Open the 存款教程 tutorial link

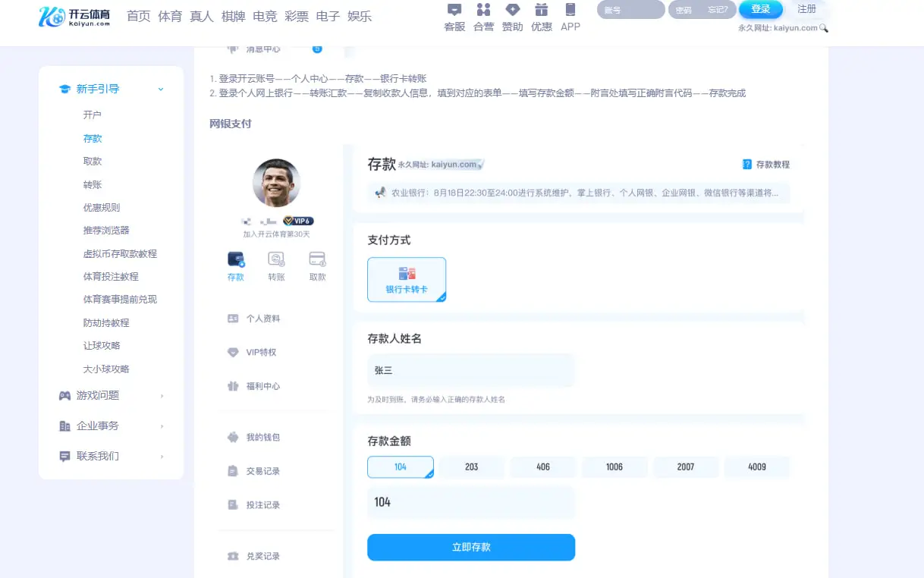pos(765,164)
